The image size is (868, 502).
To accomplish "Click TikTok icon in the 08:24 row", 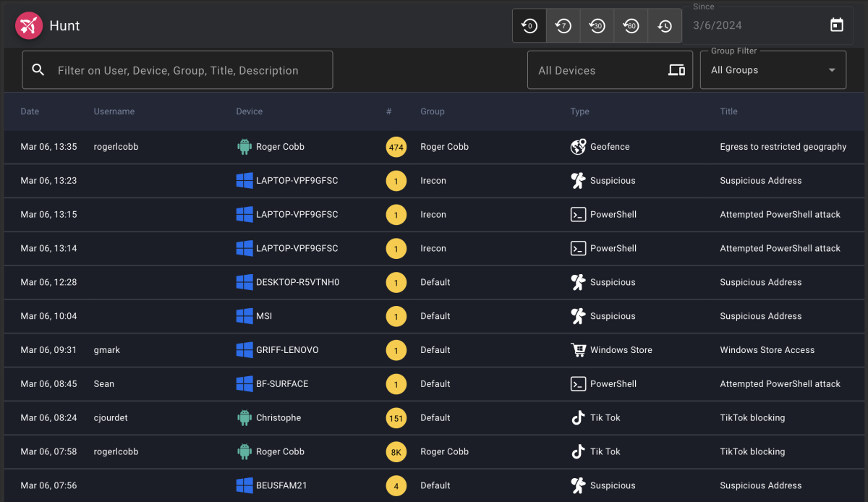I will coord(578,417).
